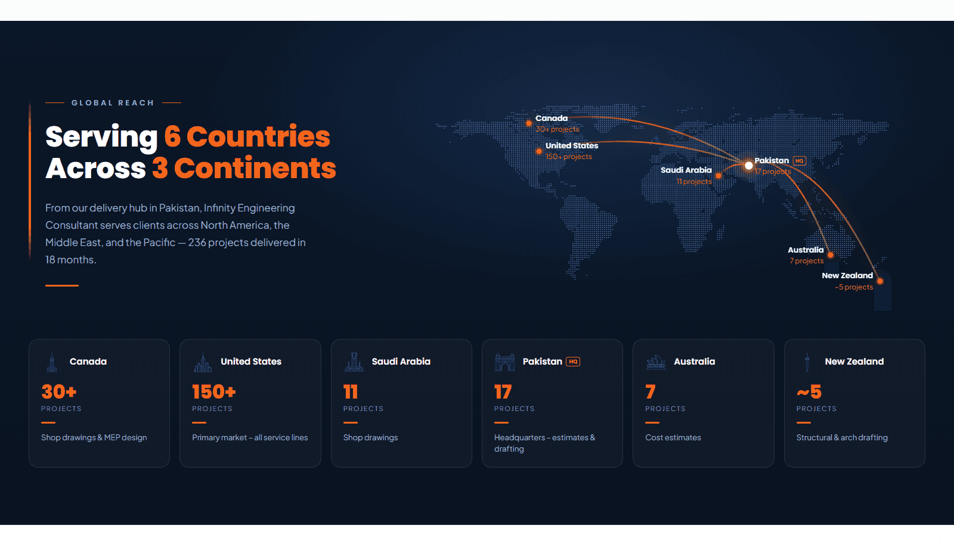The image size is (954, 560).
Task: Click the HQ badge beside Pakistan on the map
Action: [x=799, y=161]
